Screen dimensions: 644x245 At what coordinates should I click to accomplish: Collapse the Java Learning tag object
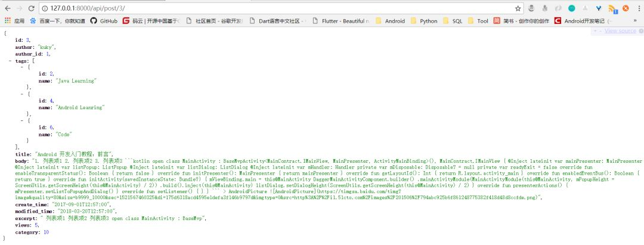click(x=21, y=67)
